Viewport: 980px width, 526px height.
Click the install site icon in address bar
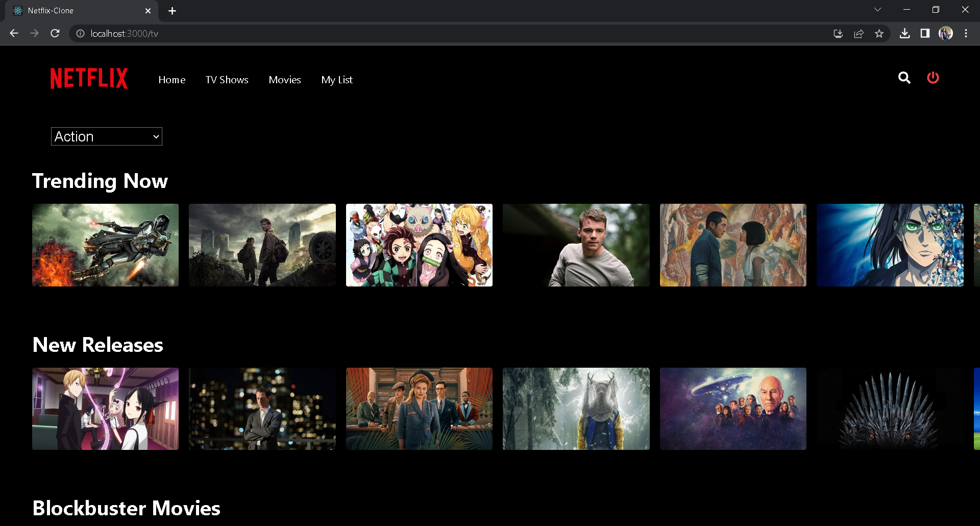[838, 33]
